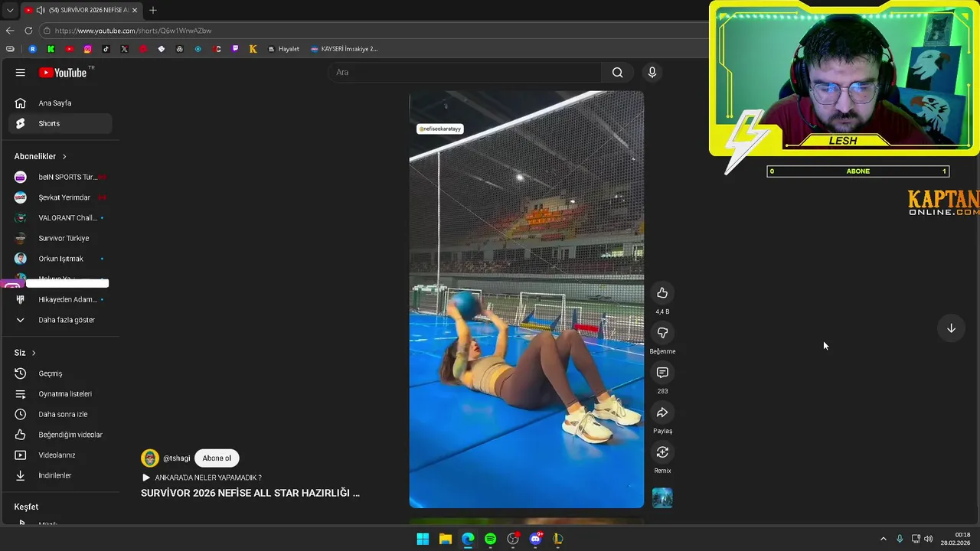The width and height of the screenshot is (980, 551).
Task: Open İndirilenler downloads
Action: 60,475
